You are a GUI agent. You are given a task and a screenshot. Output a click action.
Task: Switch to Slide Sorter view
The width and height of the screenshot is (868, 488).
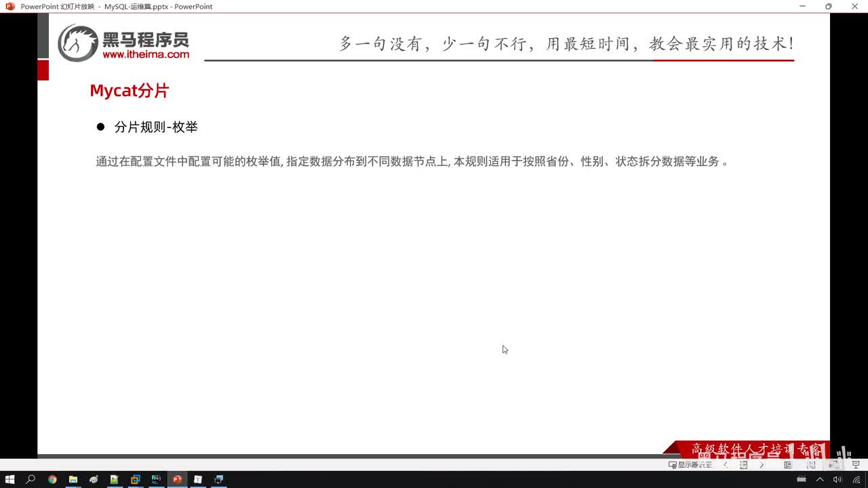[811, 465]
